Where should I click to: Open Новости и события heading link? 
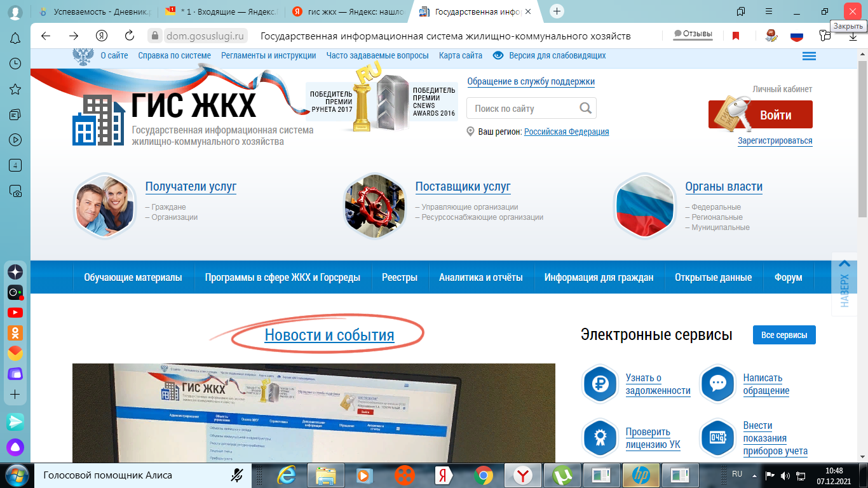click(329, 335)
